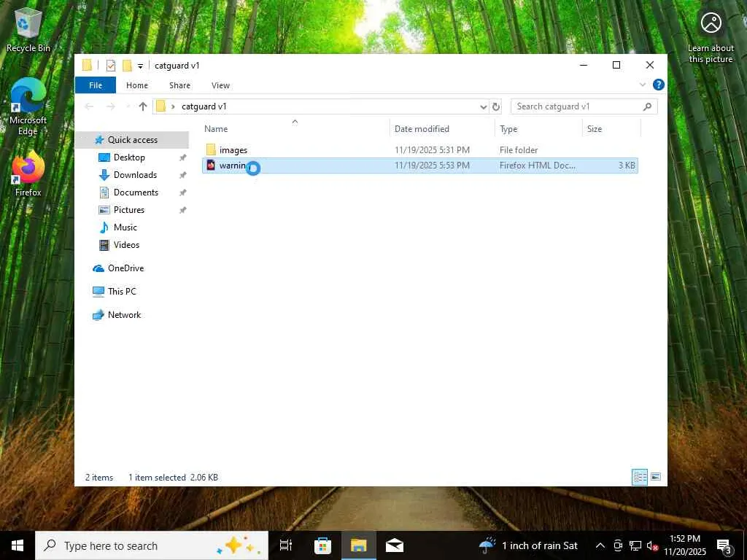This screenshot has height=560, width=747.
Task: Click the New folder quick access toolbar icon
Action: (127, 65)
